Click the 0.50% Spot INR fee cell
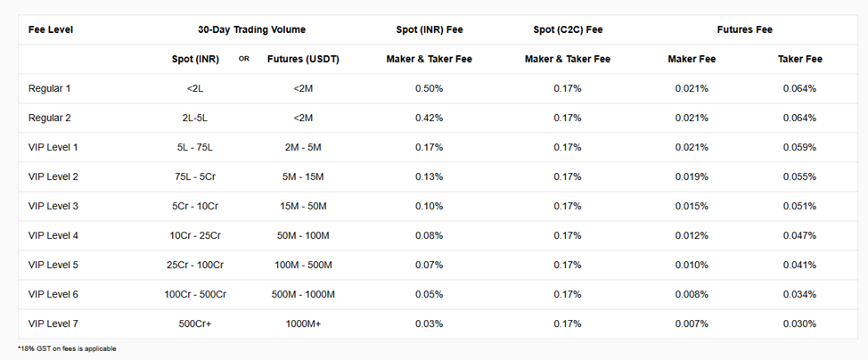 click(x=429, y=88)
